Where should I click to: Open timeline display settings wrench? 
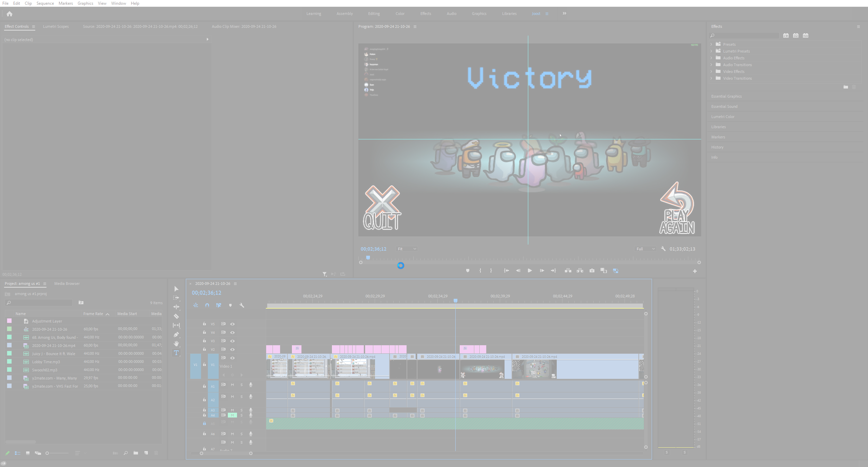click(x=242, y=305)
